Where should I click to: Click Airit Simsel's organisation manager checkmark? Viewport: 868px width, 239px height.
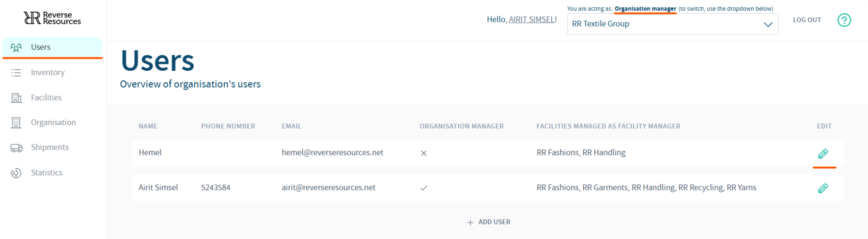pyautogui.click(x=424, y=188)
